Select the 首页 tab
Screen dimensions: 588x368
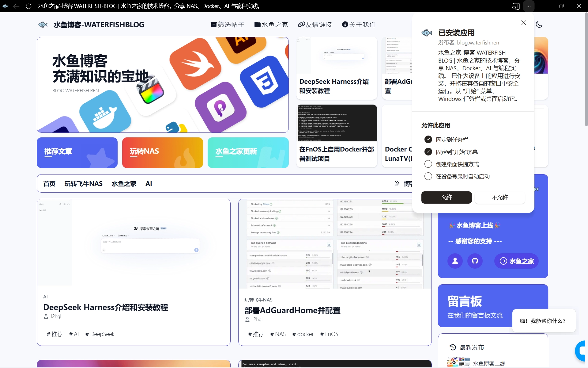(x=49, y=184)
